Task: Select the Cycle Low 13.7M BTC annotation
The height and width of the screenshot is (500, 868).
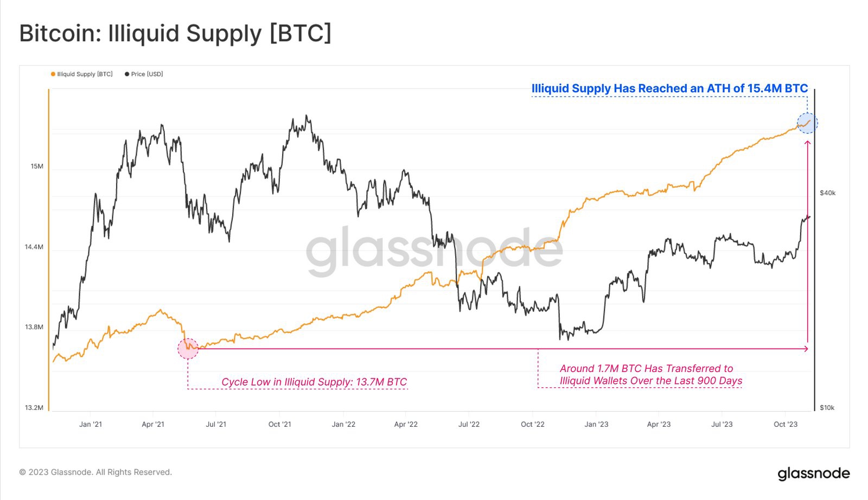Action: pyautogui.click(x=314, y=382)
